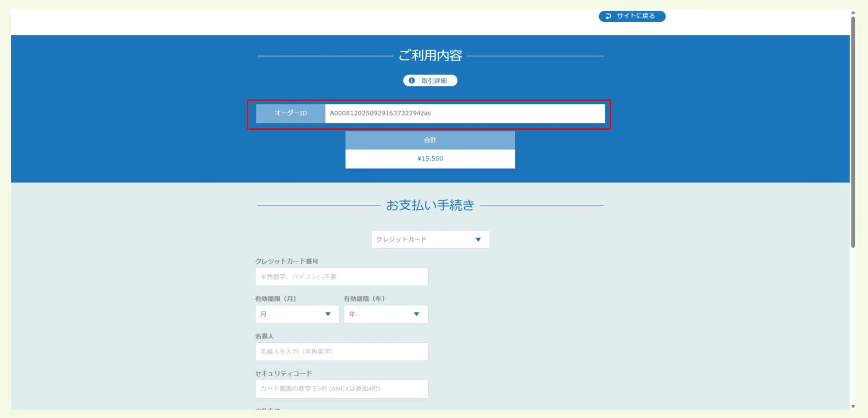Click the ¥15,500 total amount cell

(430, 159)
